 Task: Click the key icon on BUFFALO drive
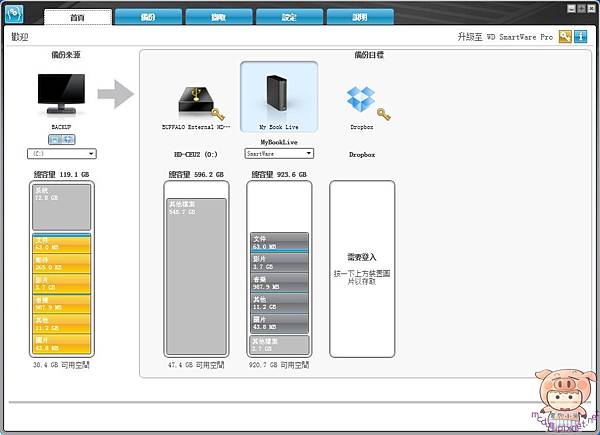[x=218, y=114]
